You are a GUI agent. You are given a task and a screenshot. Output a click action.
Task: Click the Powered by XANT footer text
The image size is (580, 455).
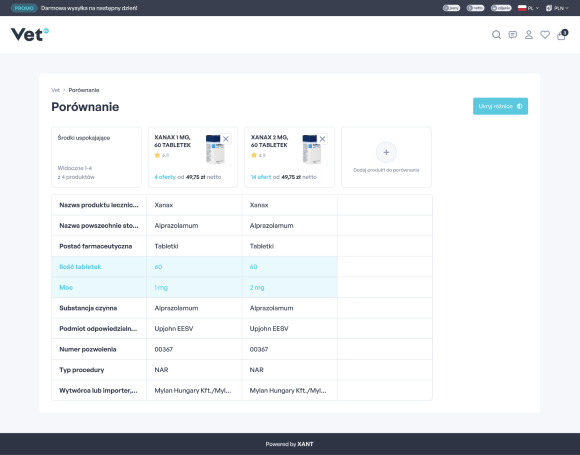click(x=289, y=444)
